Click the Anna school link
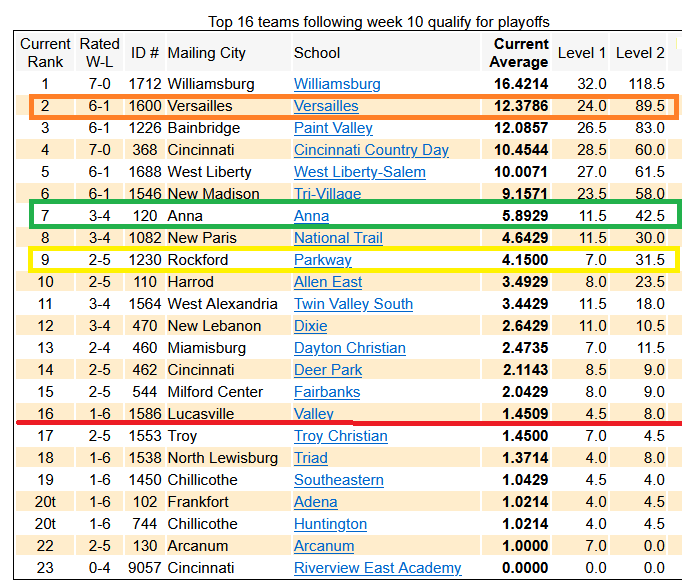This screenshot has height=588, width=682. pyautogui.click(x=311, y=216)
